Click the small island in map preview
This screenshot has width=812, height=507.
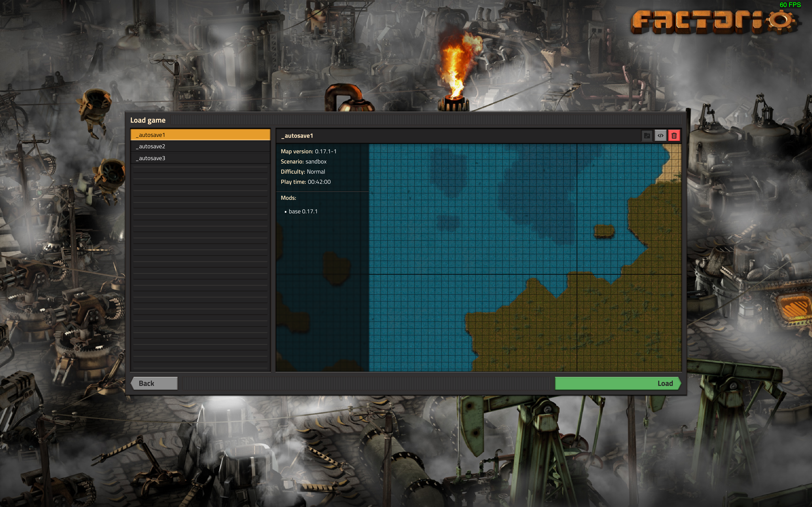pyautogui.click(x=604, y=231)
